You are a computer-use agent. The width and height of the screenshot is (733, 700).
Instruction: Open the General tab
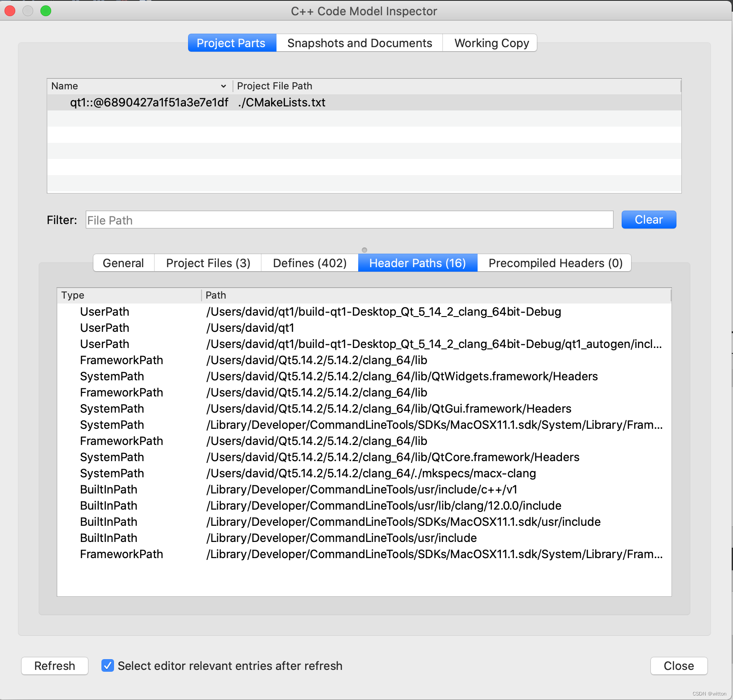pyautogui.click(x=123, y=263)
